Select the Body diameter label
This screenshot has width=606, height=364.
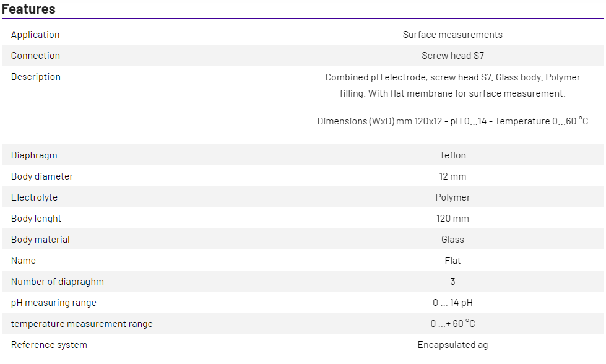[42, 176]
